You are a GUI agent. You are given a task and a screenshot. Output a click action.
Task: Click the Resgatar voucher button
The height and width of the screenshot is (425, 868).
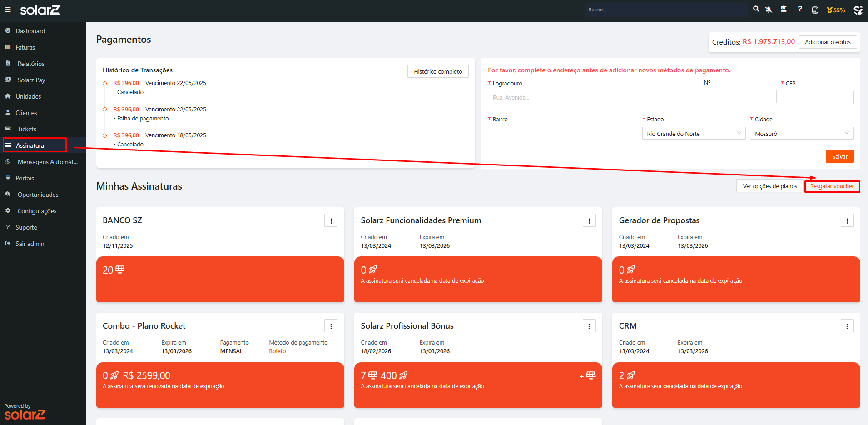pyautogui.click(x=832, y=186)
